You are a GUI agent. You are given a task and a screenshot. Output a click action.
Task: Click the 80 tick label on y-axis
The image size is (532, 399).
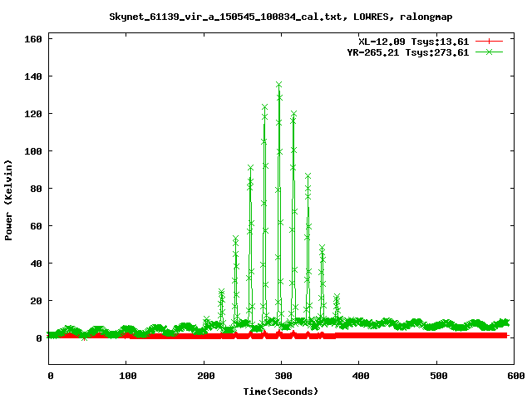click(37, 189)
